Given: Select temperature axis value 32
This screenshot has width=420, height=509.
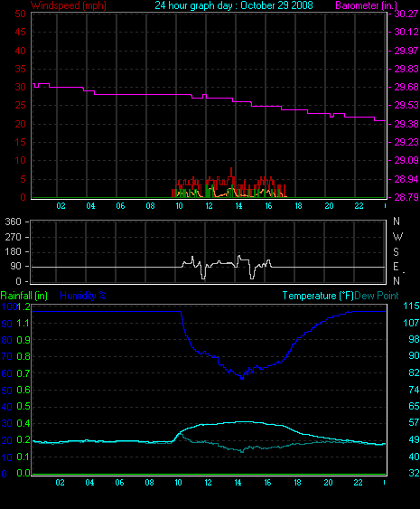Looking at the screenshot, I should coord(414,474).
